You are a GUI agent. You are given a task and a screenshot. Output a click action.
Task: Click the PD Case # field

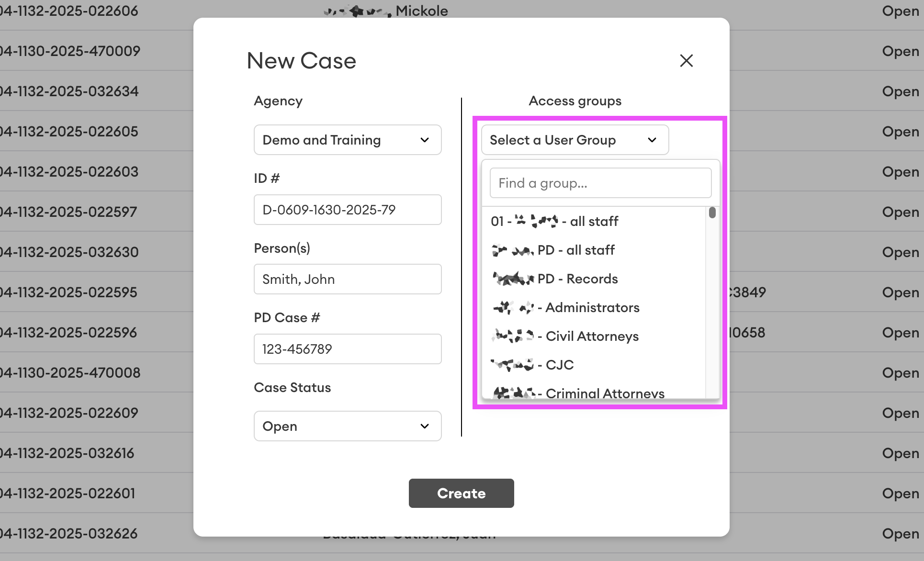tap(348, 349)
